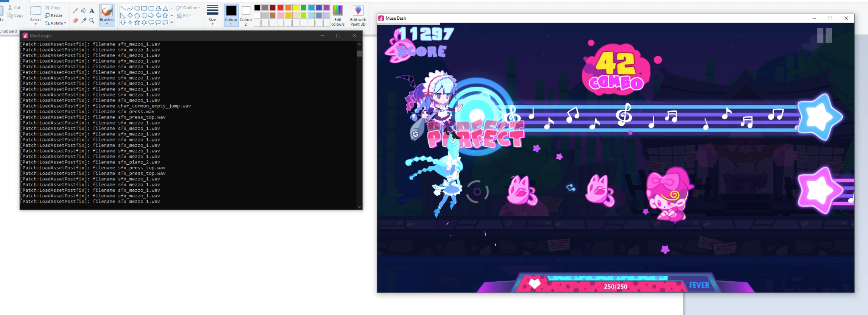This screenshot has height=315, width=868.
Task: Choose the Up arrow shape
Action: [x=165, y=15]
